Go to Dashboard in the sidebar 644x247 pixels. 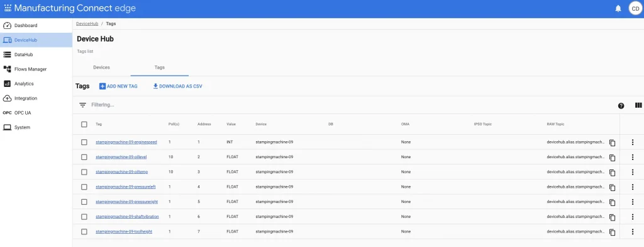[x=36, y=26]
